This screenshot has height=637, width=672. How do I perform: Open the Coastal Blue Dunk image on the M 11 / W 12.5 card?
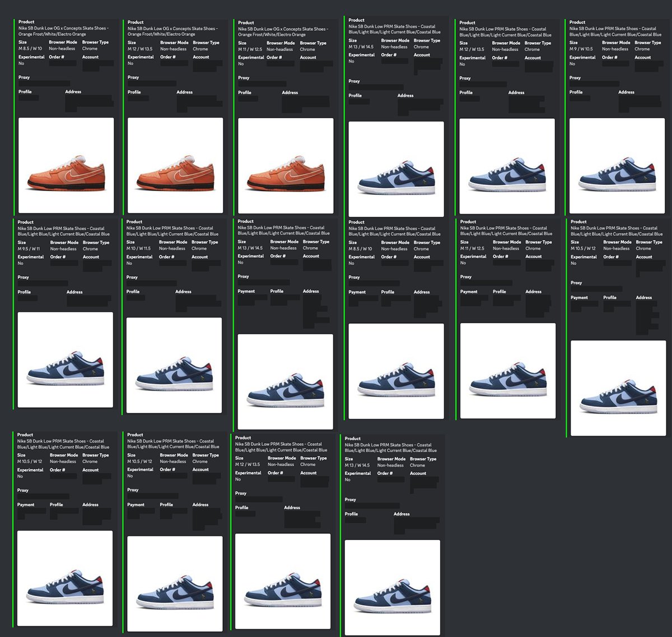508,371
